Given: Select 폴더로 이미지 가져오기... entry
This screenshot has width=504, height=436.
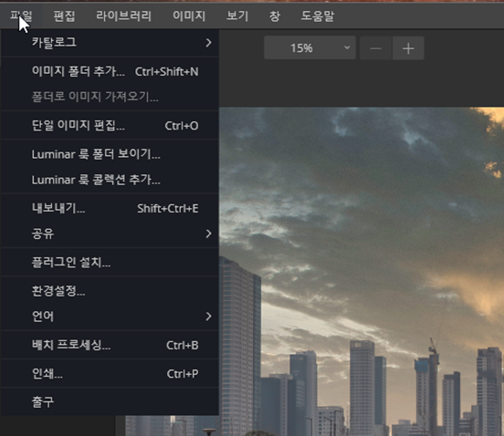Looking at the screenshot, I should tap(110, 97).
